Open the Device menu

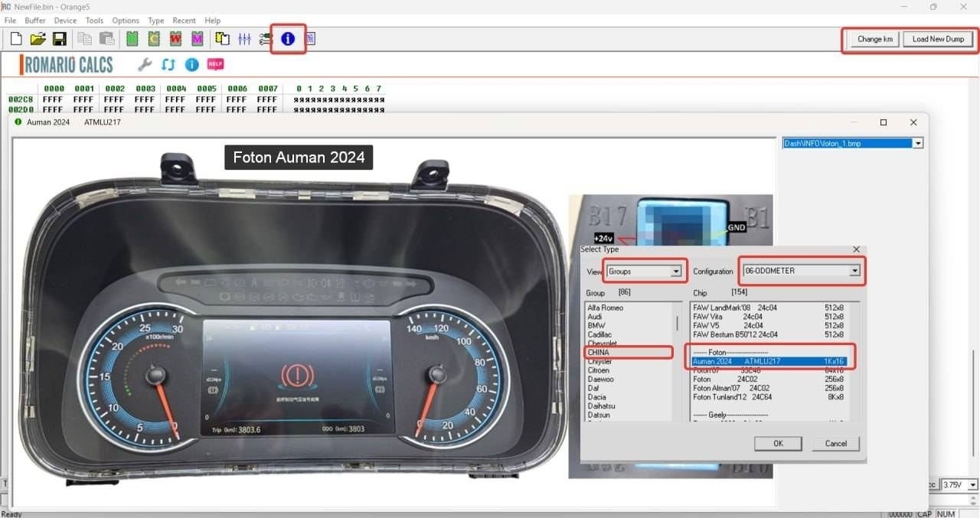coord(65,21)
